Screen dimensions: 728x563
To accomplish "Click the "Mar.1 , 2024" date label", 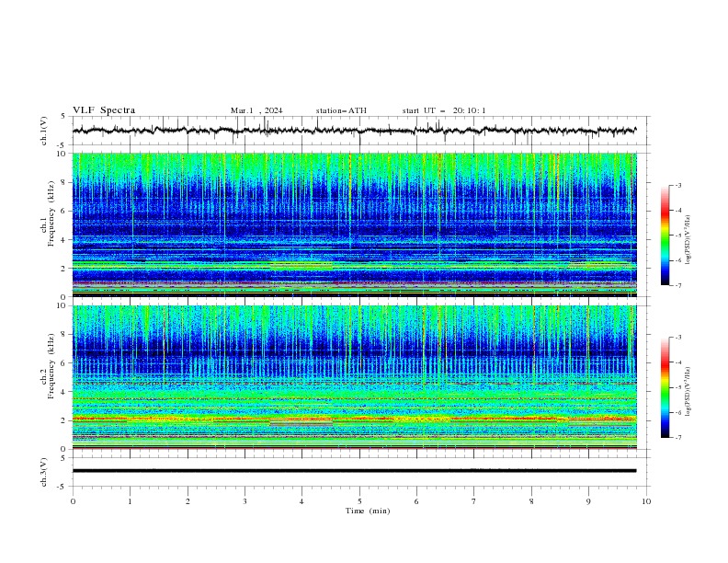I will coord(256,110).
